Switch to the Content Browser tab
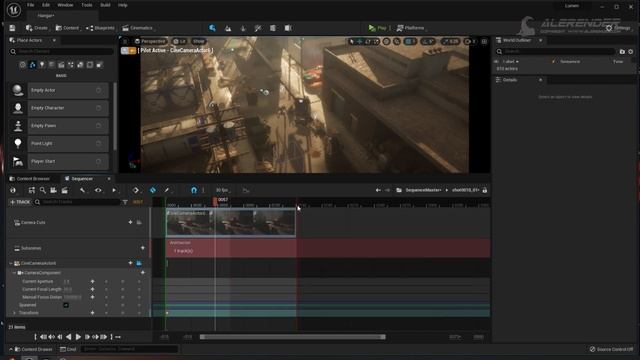Image resolution: width=640 pixels, height=360 pixels. [29, 179]
